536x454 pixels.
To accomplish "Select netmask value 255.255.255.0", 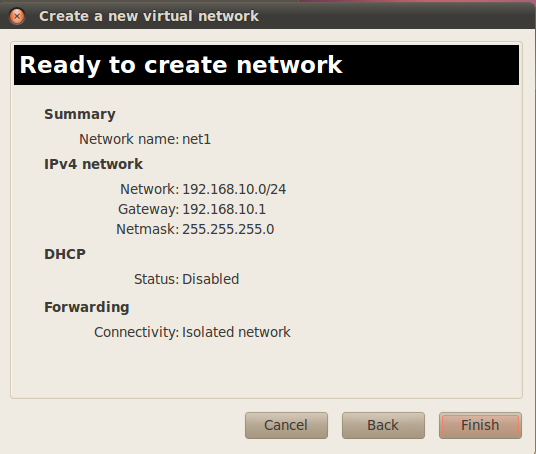I will 228,229.
